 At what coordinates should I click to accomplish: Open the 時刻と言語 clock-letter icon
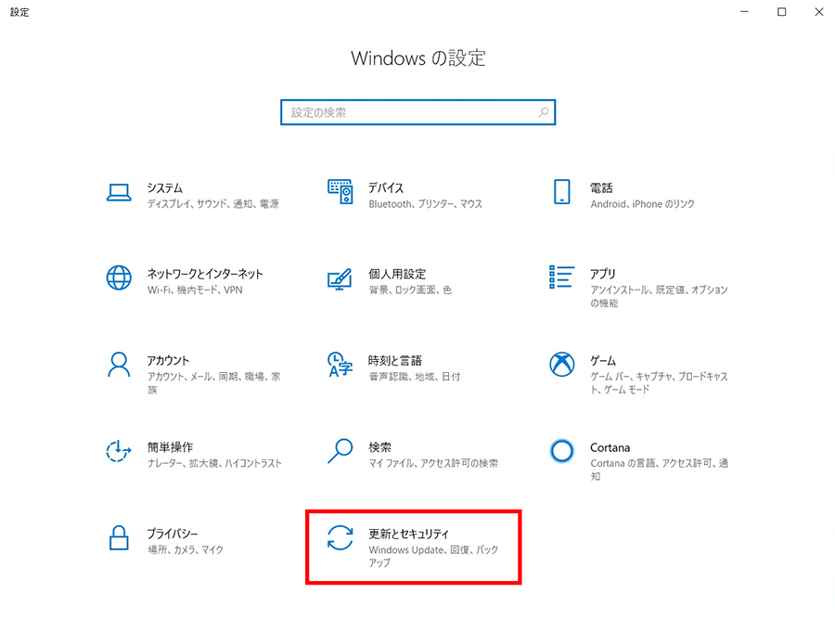click(x=340, y=365)
